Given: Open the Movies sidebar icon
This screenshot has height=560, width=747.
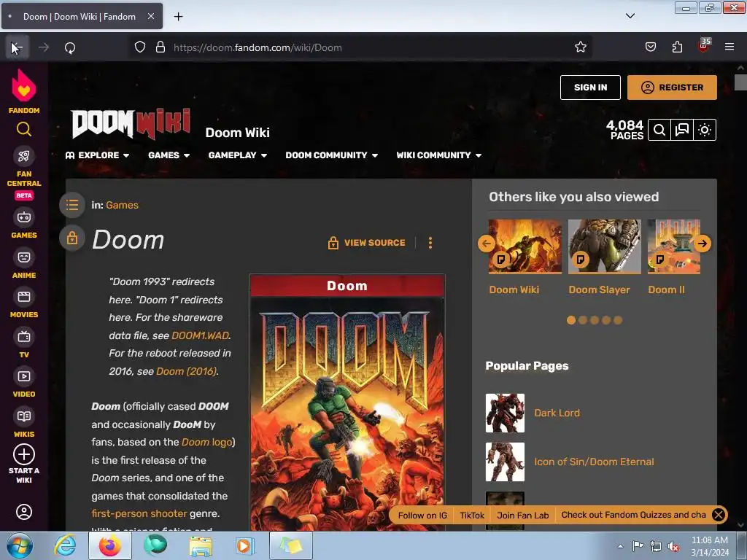Looking at the screenshot, I should pyautogui.click(x=24, y=297).
